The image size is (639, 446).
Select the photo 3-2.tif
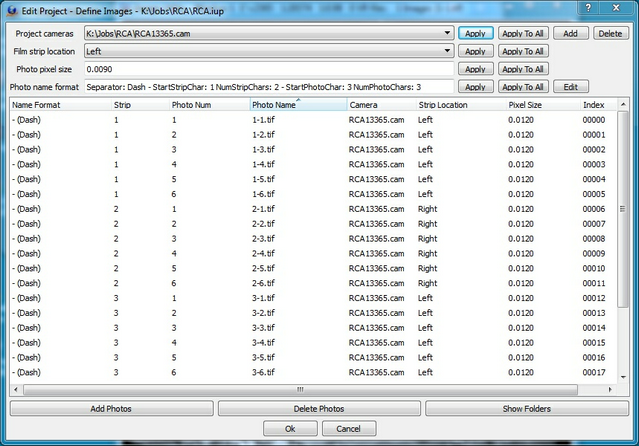point(263,313)
